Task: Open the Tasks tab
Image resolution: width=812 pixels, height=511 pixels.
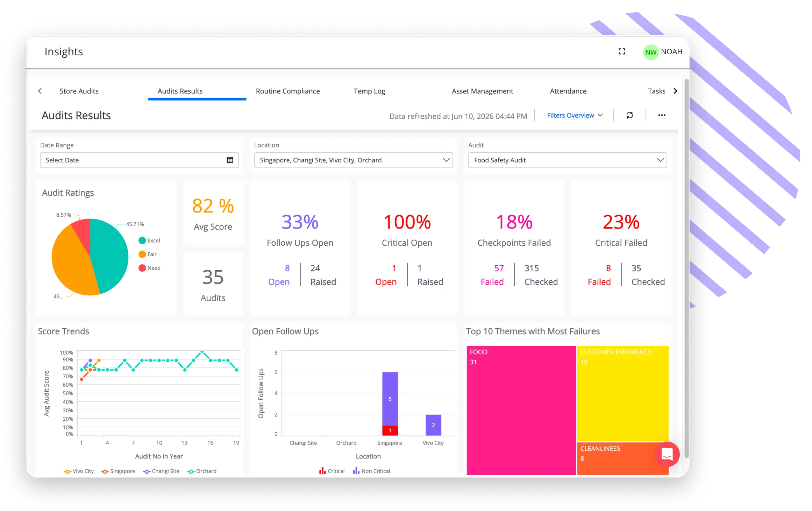Action: (x=656, y=91)
